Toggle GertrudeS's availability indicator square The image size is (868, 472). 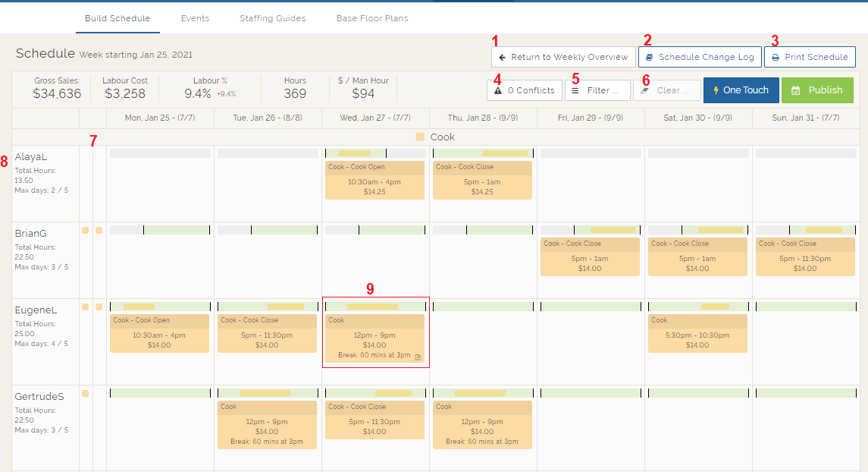(85, 393)
